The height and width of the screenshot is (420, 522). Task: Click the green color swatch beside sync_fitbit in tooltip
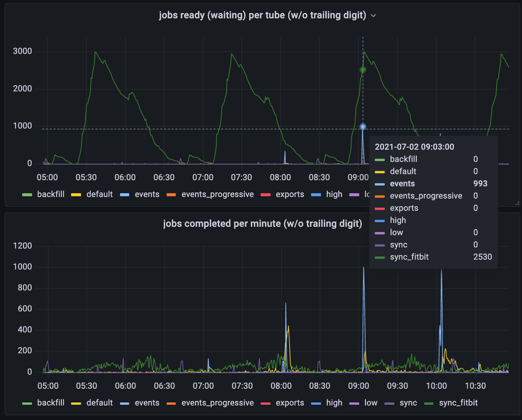point(381,257)
